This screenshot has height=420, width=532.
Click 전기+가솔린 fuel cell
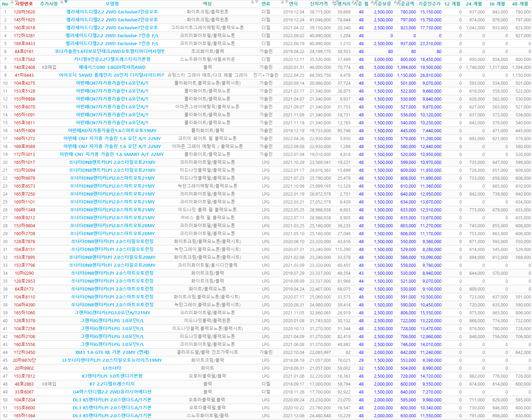[266, 75]
